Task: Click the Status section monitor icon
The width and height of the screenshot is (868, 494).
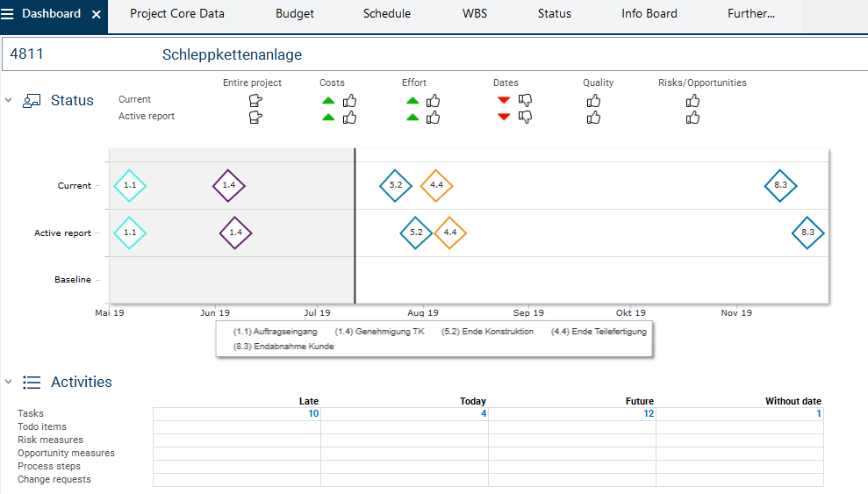Action: coord(32,101)
